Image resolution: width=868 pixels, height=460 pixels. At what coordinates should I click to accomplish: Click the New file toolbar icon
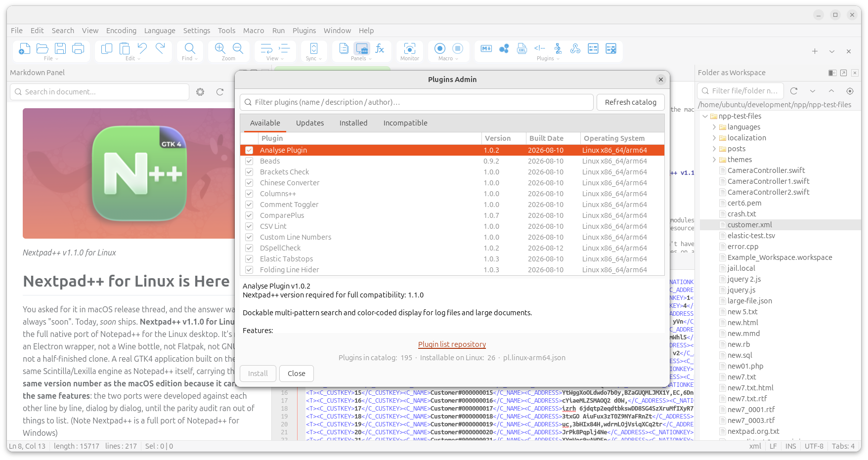[25, 48]
